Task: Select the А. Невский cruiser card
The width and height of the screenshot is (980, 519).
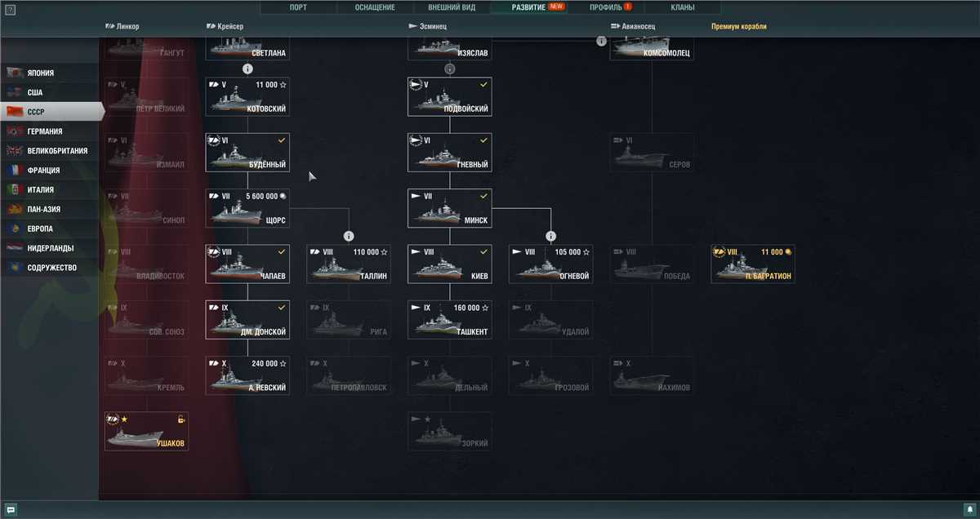Action: coord(247,375)
